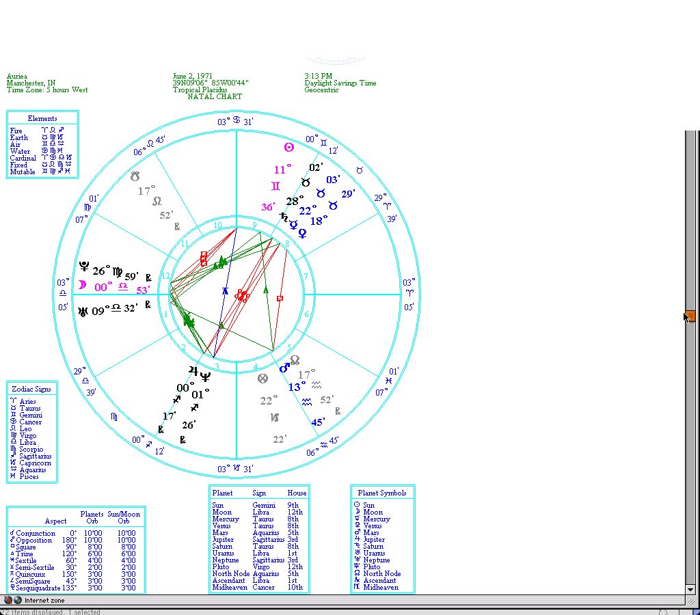Click the Pluto glyph beside 26° Virgo
Image resolution: width=700 pixels, height=615 pixels.
click(x=84, y=266)
